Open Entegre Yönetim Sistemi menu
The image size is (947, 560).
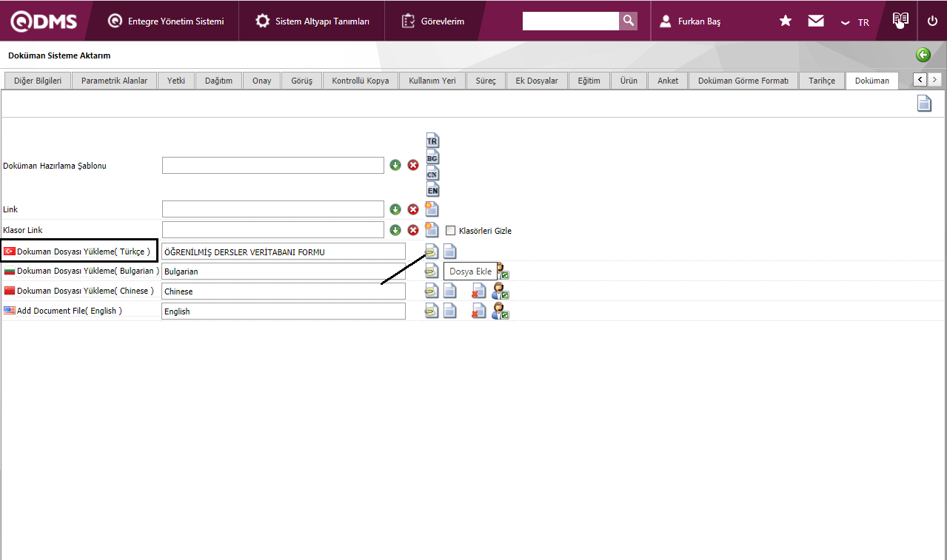coord(166,21)
